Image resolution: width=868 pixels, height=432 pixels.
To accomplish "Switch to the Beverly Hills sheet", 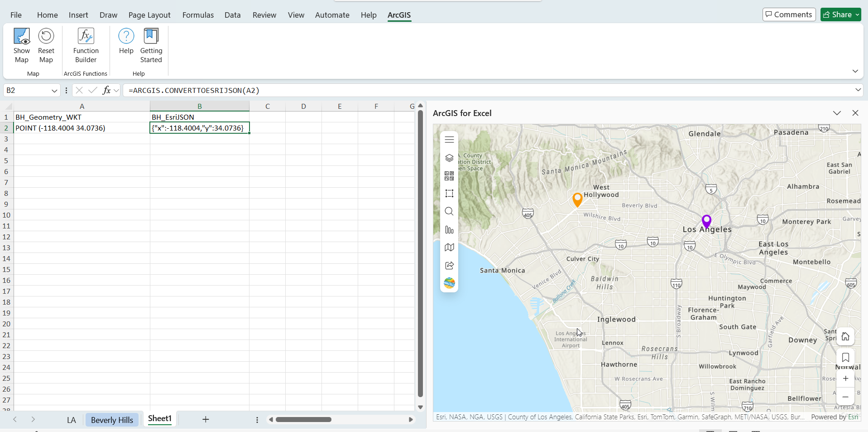I will click(112, 420).
